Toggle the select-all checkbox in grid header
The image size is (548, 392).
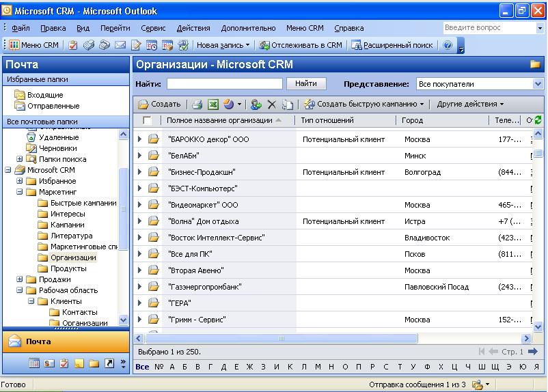148,120
